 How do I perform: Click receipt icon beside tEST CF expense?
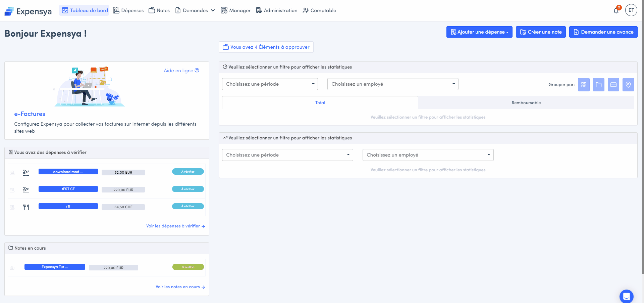point(12,190)
